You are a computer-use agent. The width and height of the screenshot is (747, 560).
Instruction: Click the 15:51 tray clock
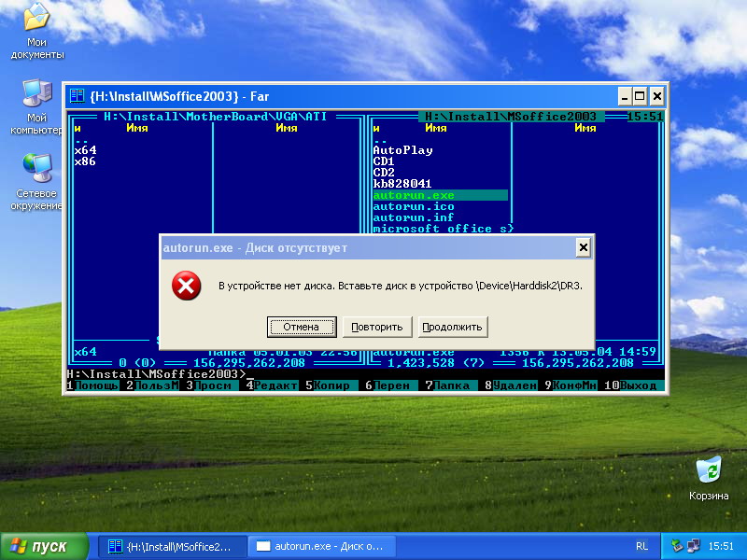click(721, 546)
